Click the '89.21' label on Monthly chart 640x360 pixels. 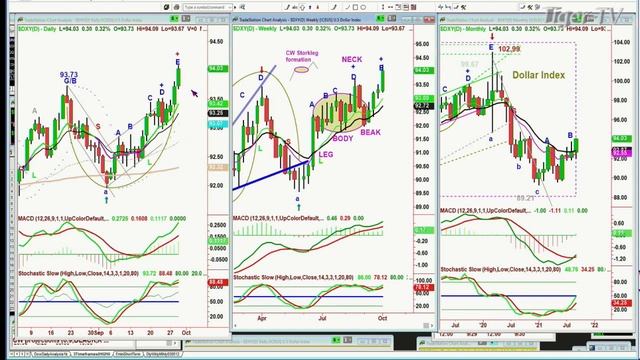click(526, 198)
